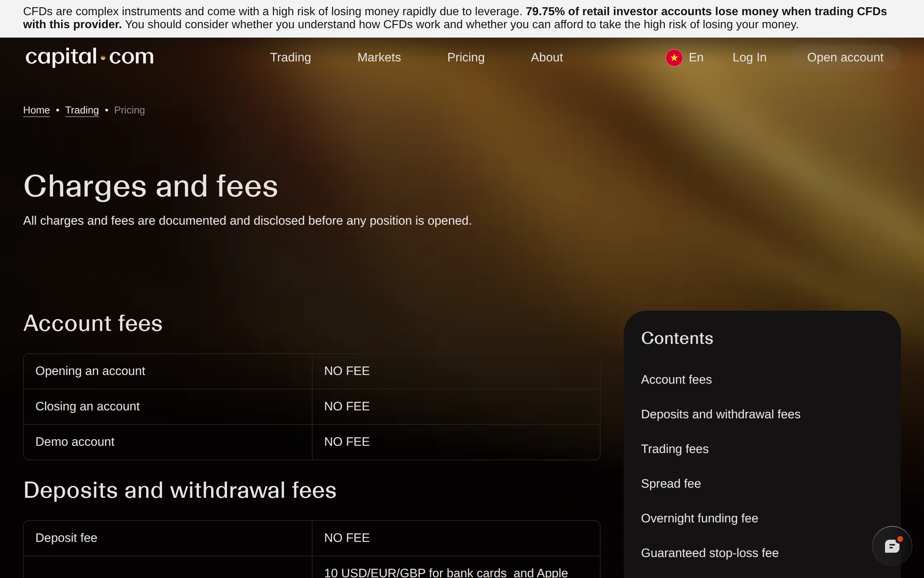This screenshot has width=924, height=578.
Task: Open the chat support bubble icon
Action: point(892,546)
